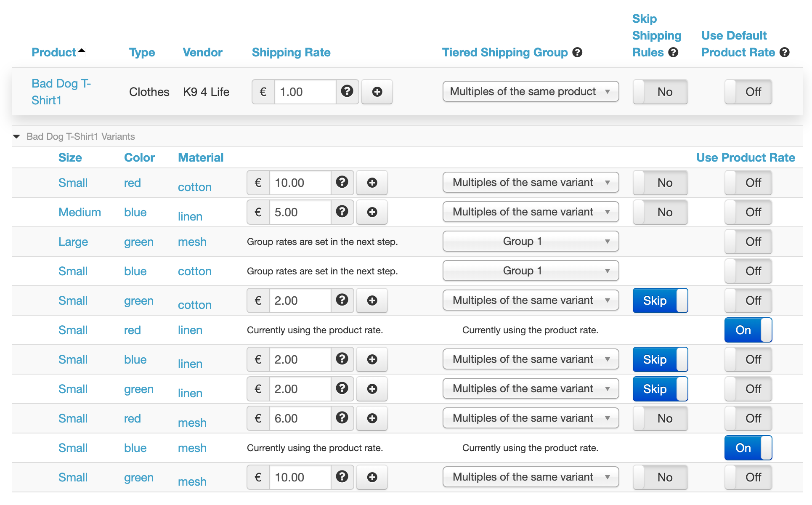Open Multiples of the same product dropdown
Screen dimensions: 812x505
click(531, 92)
